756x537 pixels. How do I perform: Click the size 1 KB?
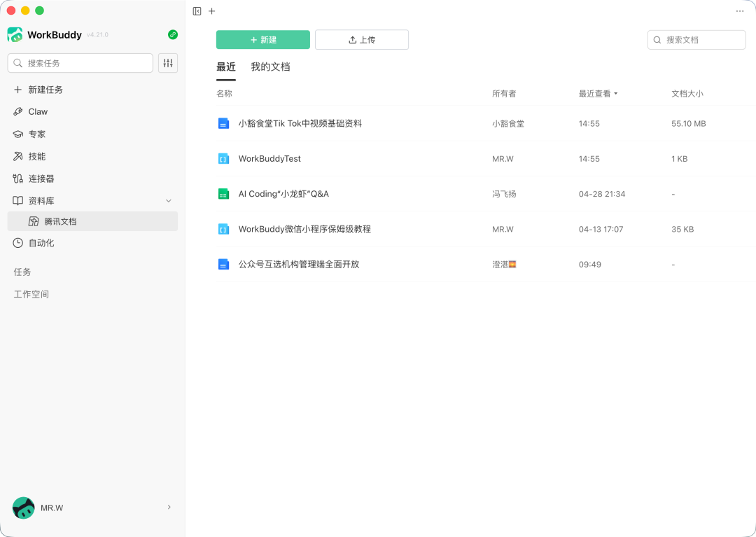coord(679,159)
